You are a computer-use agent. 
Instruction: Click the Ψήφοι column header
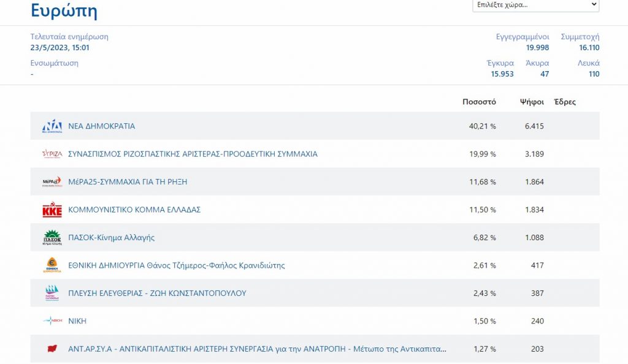click(x=531, y=102)
